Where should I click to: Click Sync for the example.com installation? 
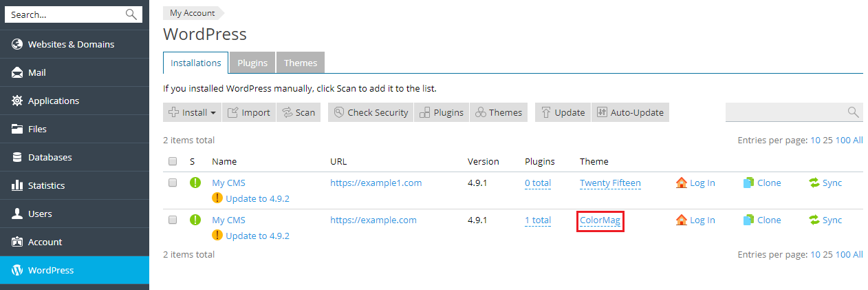coord(825,220)
